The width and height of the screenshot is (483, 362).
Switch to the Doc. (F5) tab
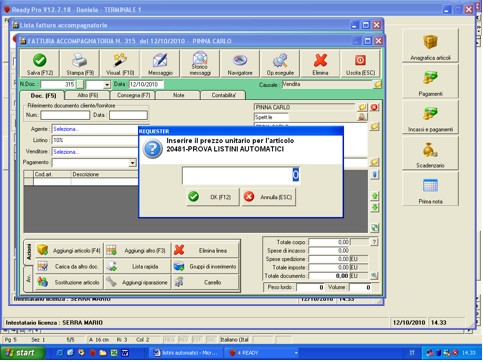pyautogui.click(x=43, y=95)
